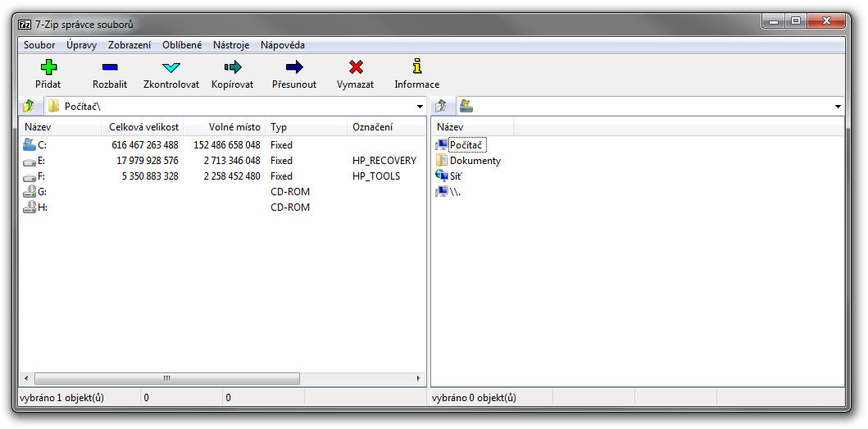Open the Zobrazení menu
Screen dimensions: 868x429
point(130,45)
